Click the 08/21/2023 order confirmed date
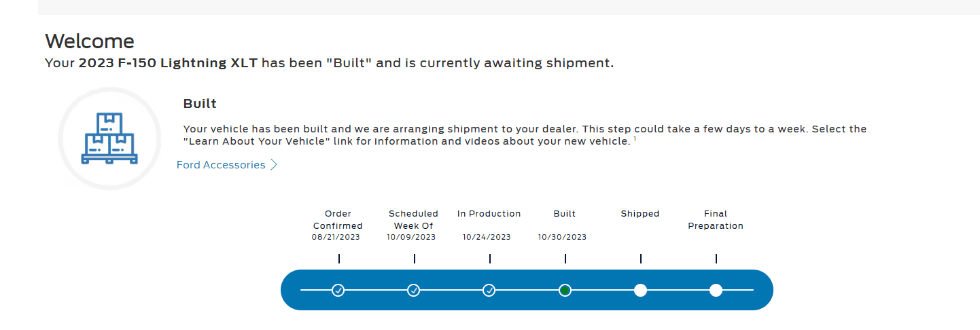The height and width of the screenshot is (330, 980). [x=336, y=238]
